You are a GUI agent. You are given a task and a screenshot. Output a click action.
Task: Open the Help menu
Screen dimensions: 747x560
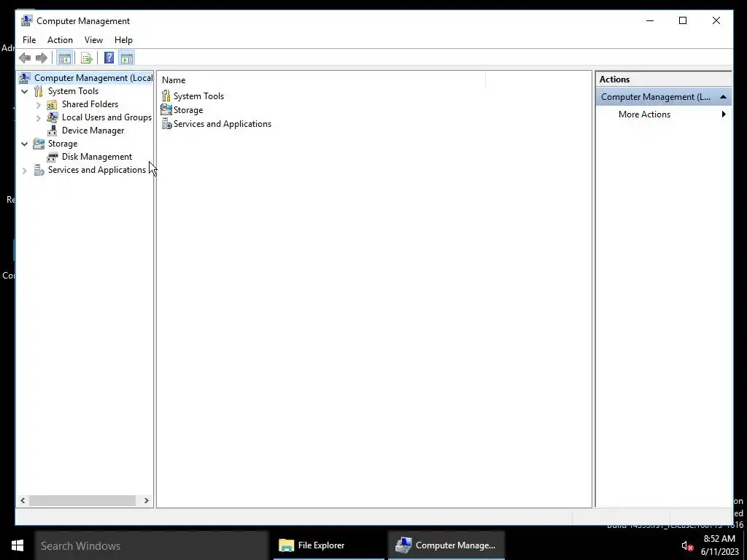click(x=123, y=40)
